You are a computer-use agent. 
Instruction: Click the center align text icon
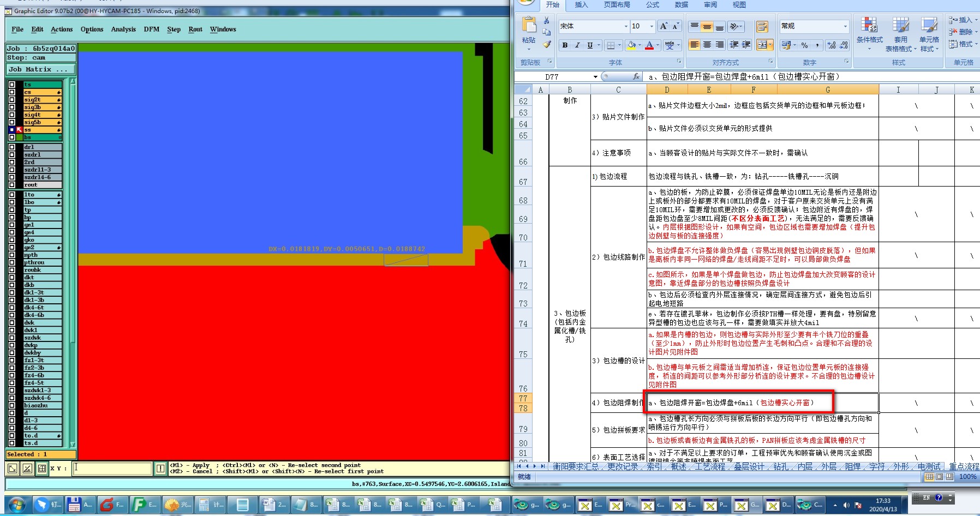pyautogui.click(x=707, y=45)
